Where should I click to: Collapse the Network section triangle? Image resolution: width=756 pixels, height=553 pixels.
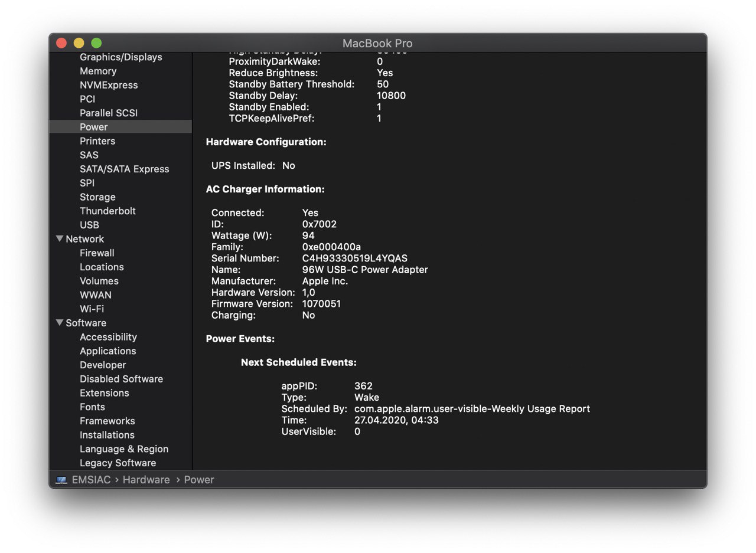pos(60,239)
